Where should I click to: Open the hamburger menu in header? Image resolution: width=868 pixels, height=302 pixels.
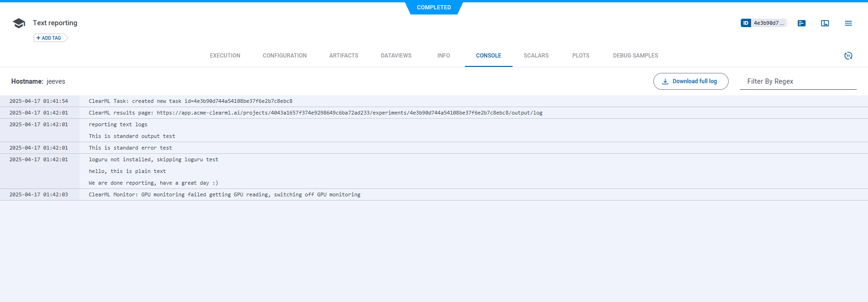[x=848, y=23]
